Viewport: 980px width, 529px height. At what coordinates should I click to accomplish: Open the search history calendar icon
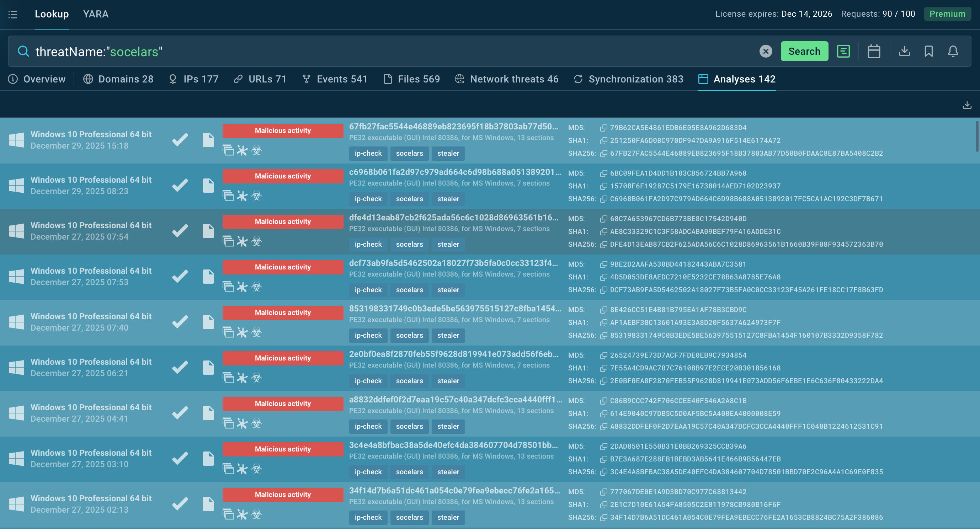[x=874, y=52]
